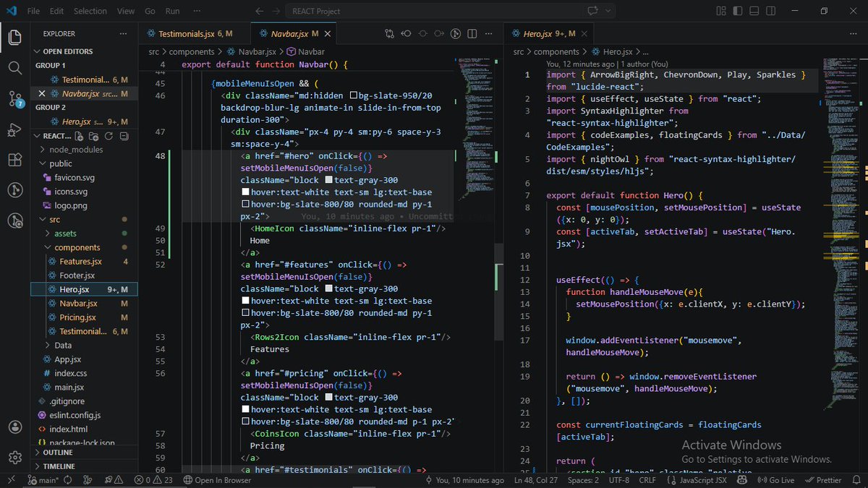Click bg-slate-950/20 color swatch on line 46
868x488 pixels.
[354, 95]
